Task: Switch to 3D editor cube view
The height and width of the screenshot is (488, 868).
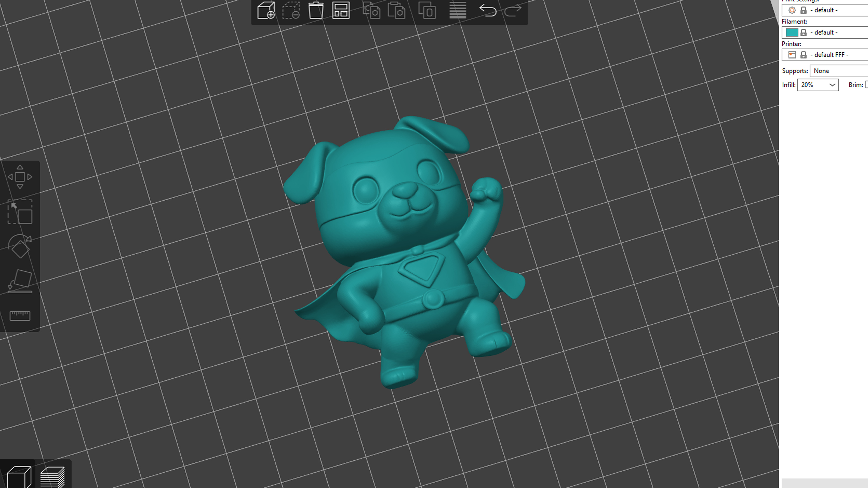Action: click(x=19, y=476)
